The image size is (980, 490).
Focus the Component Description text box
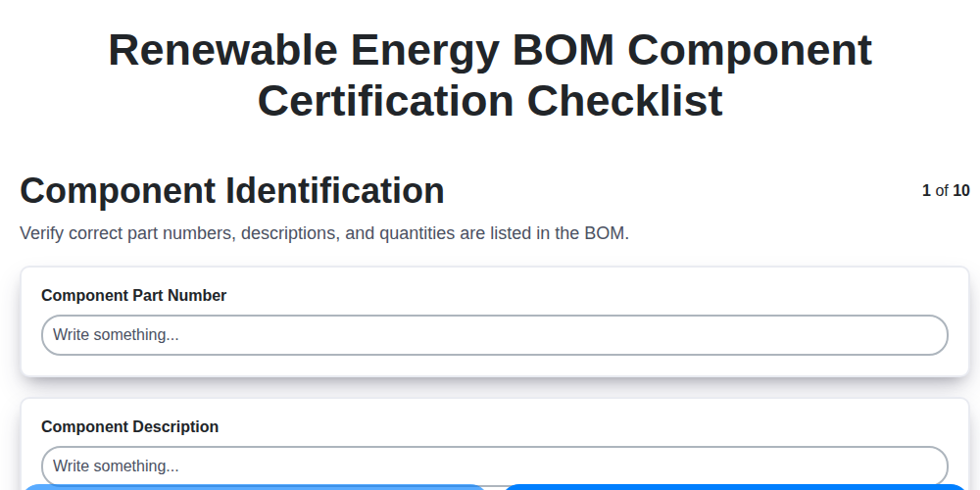pyautogui.click(x=494, y=465)
